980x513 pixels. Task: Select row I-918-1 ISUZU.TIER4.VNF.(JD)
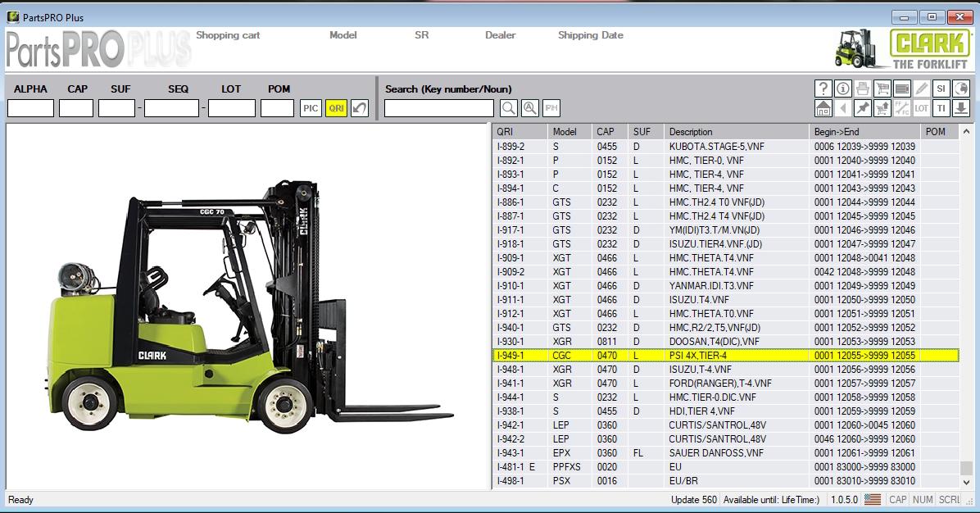726,243
